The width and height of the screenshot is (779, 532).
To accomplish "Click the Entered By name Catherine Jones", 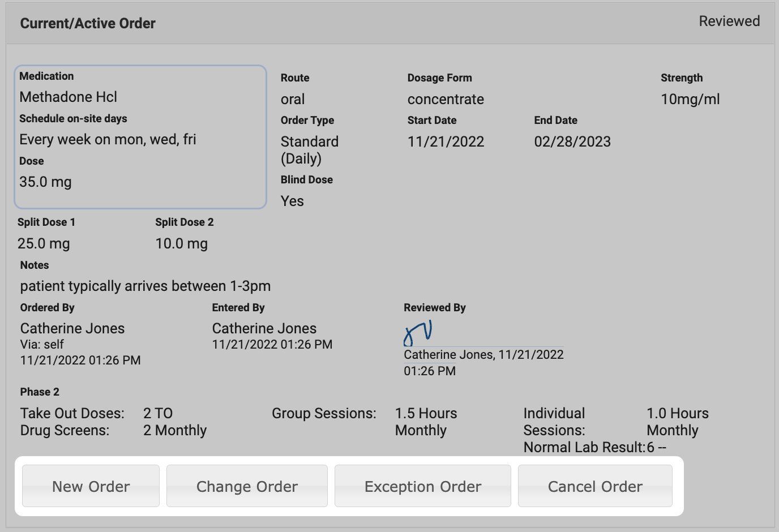I will tap(264, 329).
